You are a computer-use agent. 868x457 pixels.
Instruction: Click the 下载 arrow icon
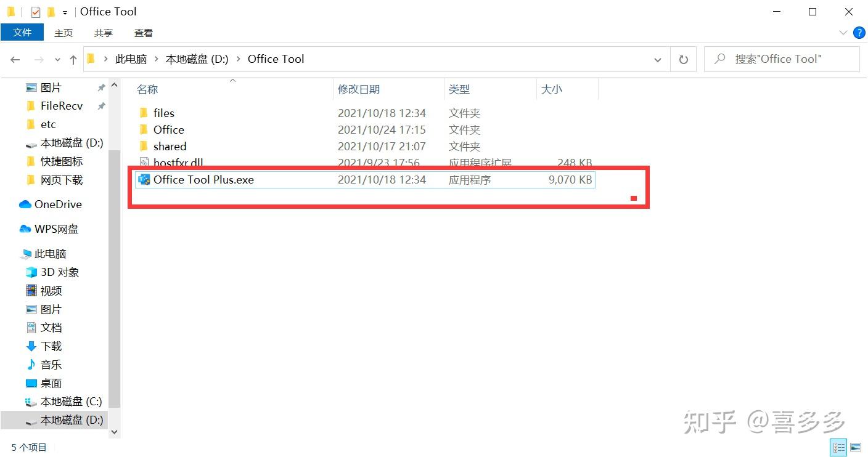tap(31, 346)
